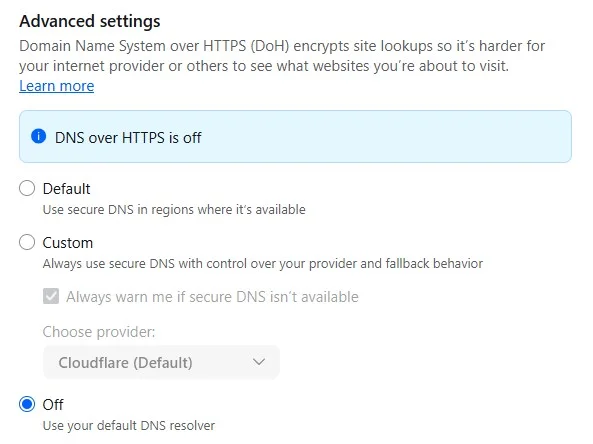Click the "Default" option label text
Viewport: 593px width, 444px height.
coord(67,188)
